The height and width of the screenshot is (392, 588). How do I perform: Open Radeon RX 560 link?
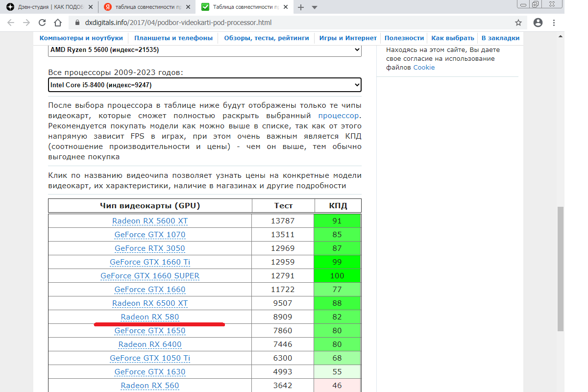point(150,386)
